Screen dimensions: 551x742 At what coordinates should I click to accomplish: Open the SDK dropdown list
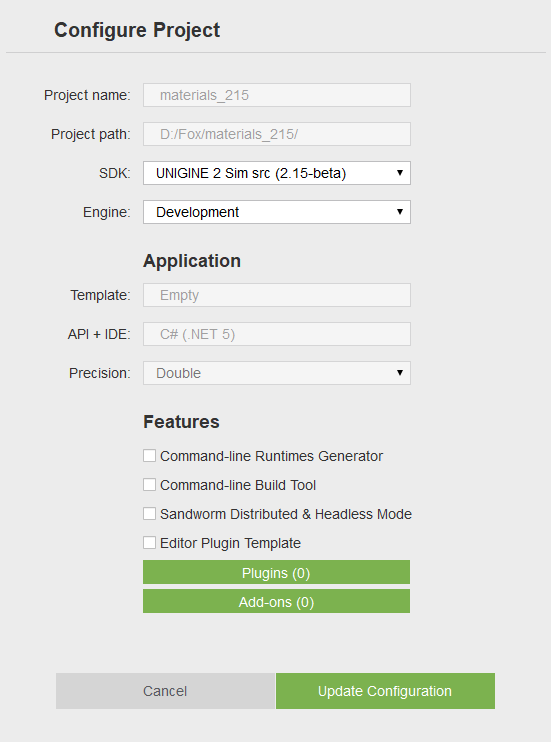coord(277,173)
